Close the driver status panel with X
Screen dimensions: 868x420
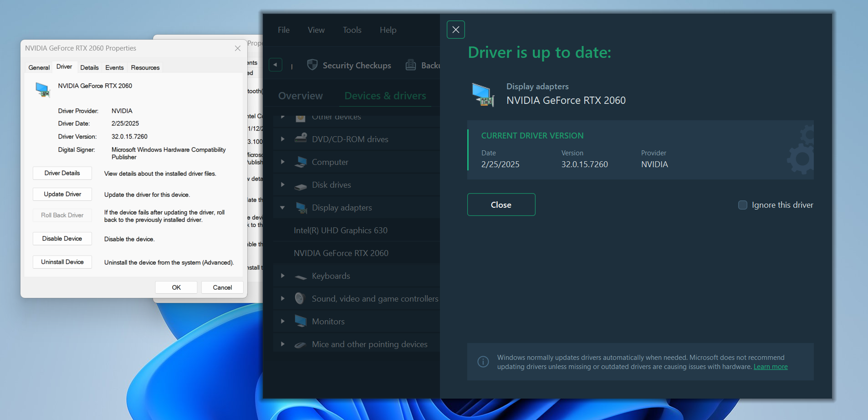coord(456,30)
